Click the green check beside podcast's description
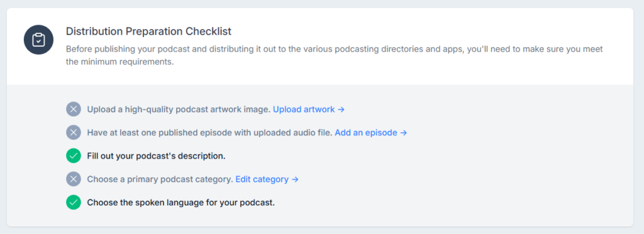 [74, 156]
